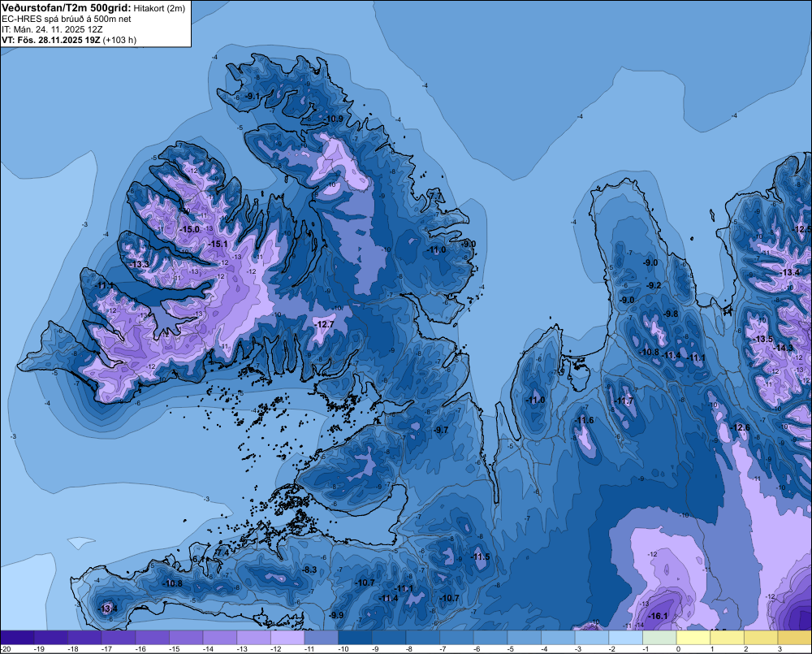Image resolution: width=812 pixels, height=654 pixels.
Task: Click the legend swatch between -13 and -12
Action: (x=253, y=638)
